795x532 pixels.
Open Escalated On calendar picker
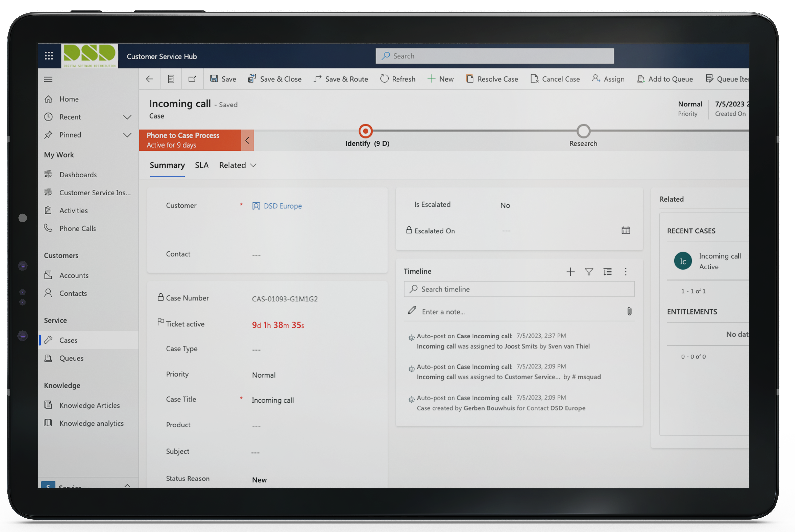(x=625, y=230)
